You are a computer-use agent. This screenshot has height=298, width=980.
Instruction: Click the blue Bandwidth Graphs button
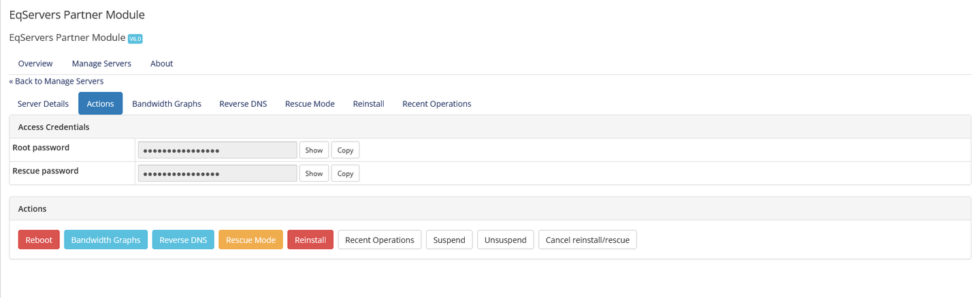tap(105, 239)
